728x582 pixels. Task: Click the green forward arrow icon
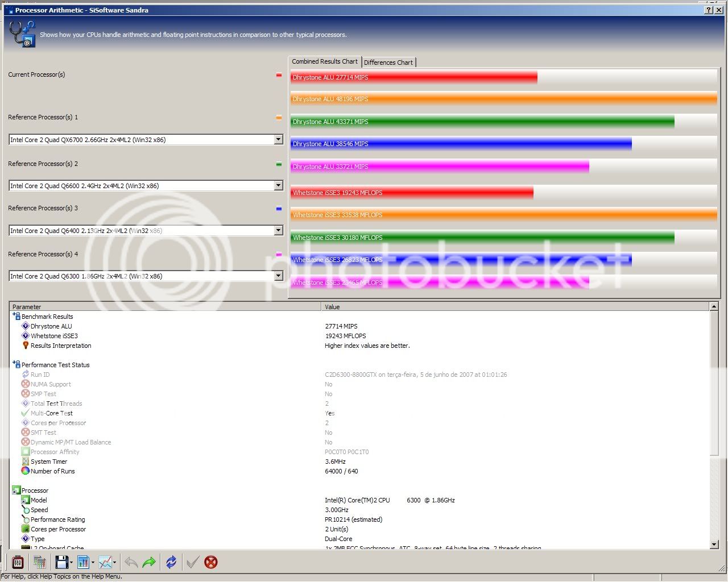149,562
